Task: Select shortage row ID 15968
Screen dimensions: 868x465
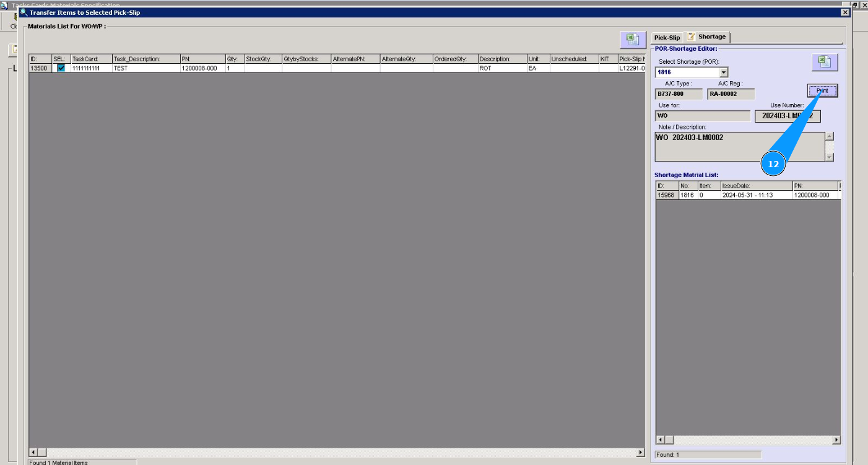Action: click(667, 195)
